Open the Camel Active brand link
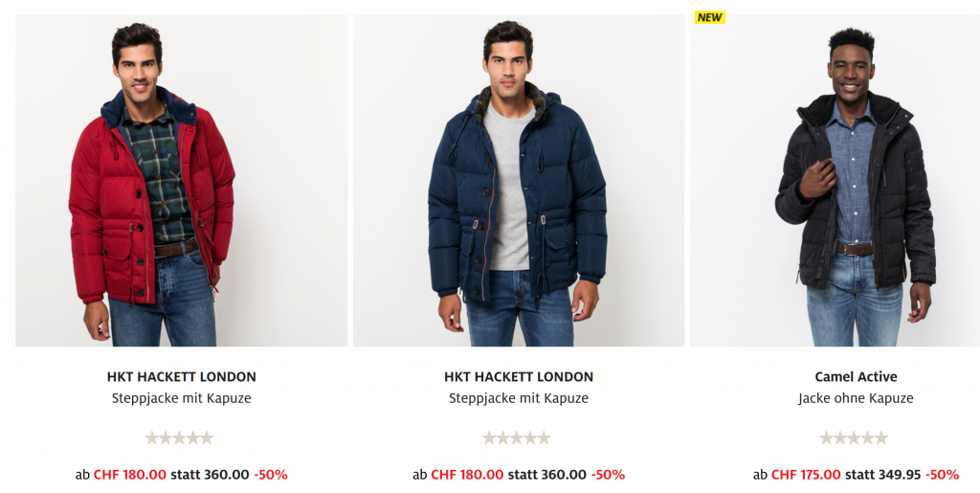The width and height of the screenshot is (980, 493). coord(856,377)
